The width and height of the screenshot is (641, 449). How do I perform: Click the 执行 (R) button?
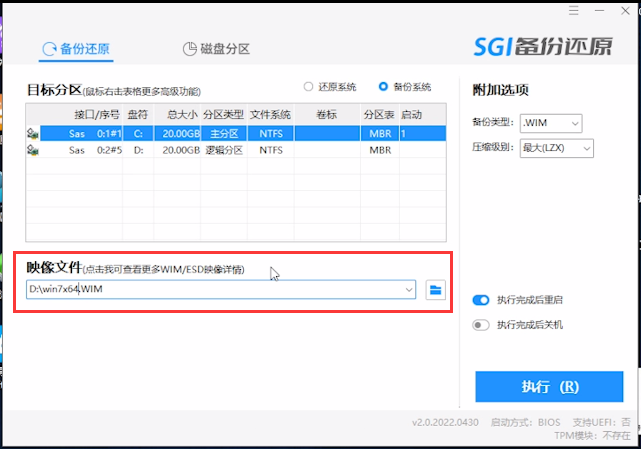tap(549, 386)
